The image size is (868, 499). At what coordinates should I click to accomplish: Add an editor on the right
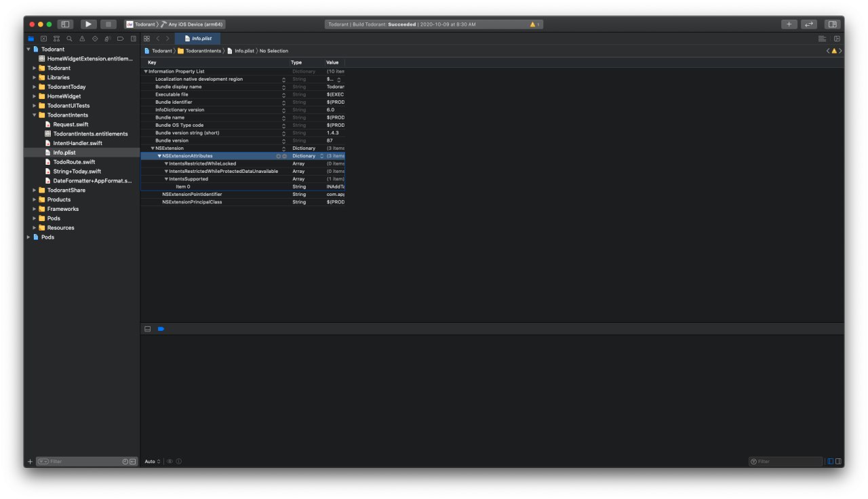click(837, 39)
